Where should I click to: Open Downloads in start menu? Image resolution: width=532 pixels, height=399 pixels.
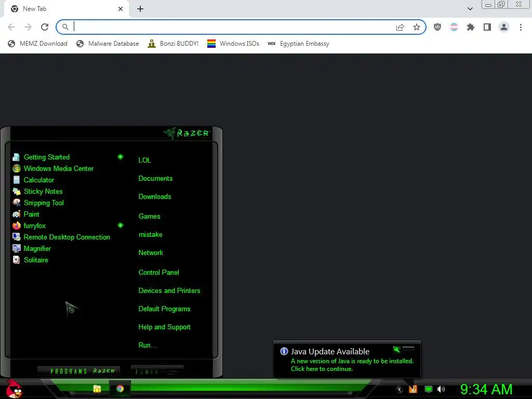pyautogui.click(x=155, y=197)
